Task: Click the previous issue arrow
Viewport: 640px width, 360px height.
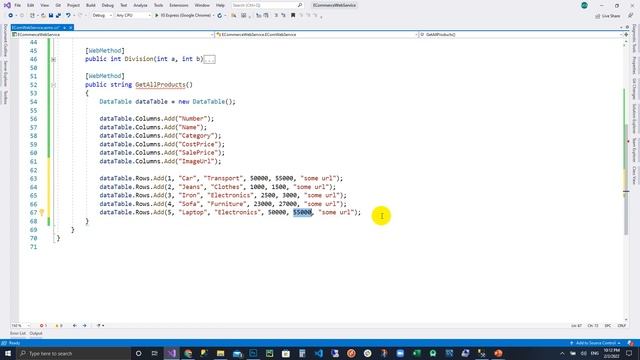Action: pyautogui.click(x=75, y=326)
